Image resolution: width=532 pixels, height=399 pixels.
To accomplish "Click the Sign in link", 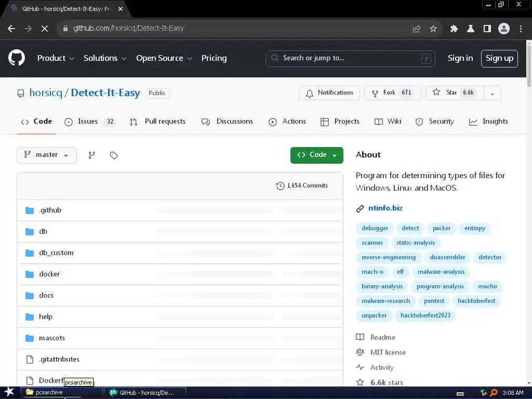I will click(460, 58).
